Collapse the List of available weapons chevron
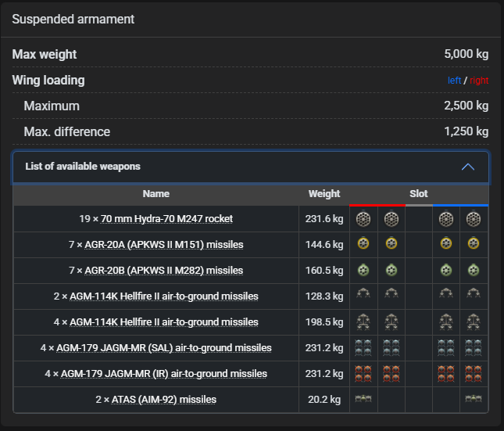This screenshot has height=431, width=504. point(468,167)
